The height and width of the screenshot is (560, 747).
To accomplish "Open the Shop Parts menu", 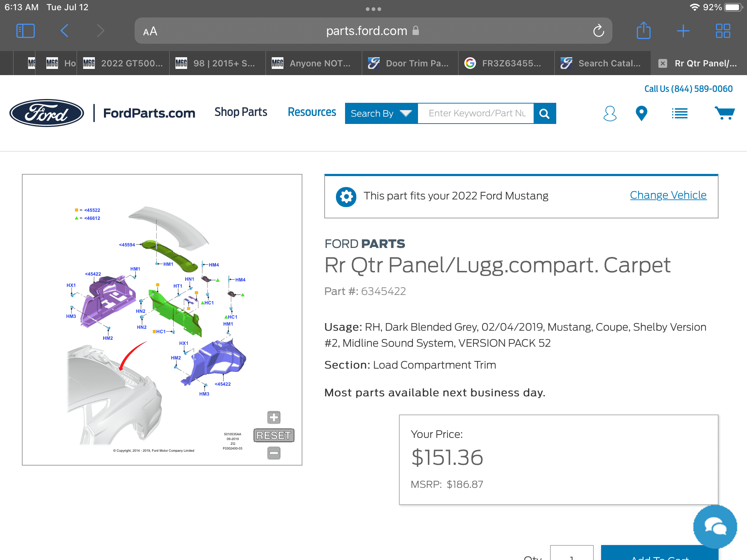I will click(241, 112).
